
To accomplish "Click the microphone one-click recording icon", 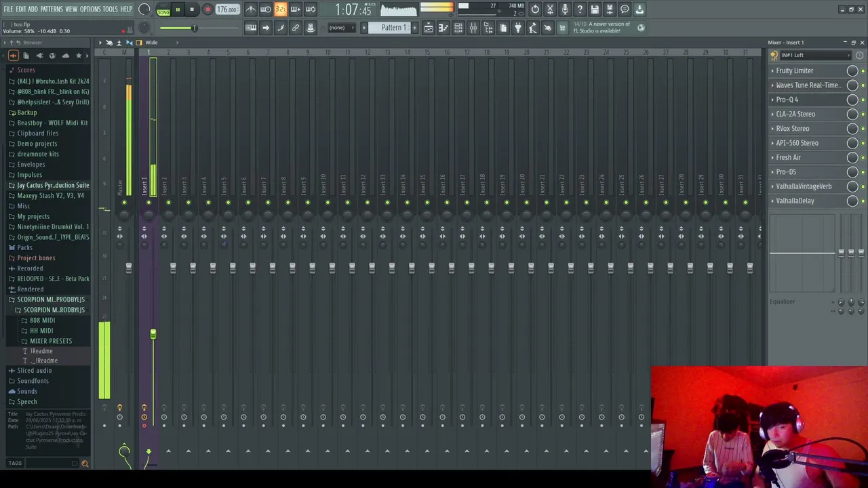I will pyautogui.click(x=565, y=9).
